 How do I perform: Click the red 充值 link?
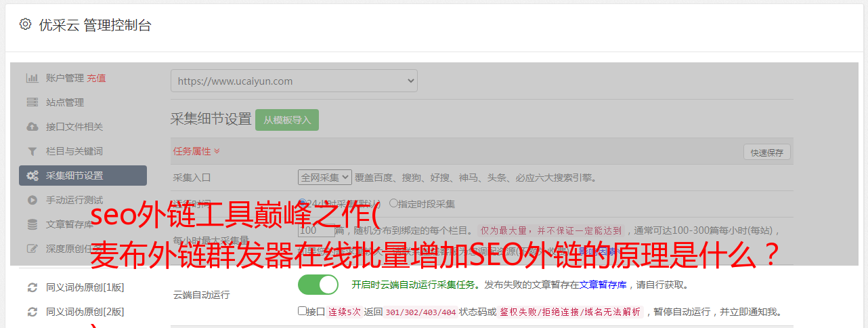tap(96, 78)
